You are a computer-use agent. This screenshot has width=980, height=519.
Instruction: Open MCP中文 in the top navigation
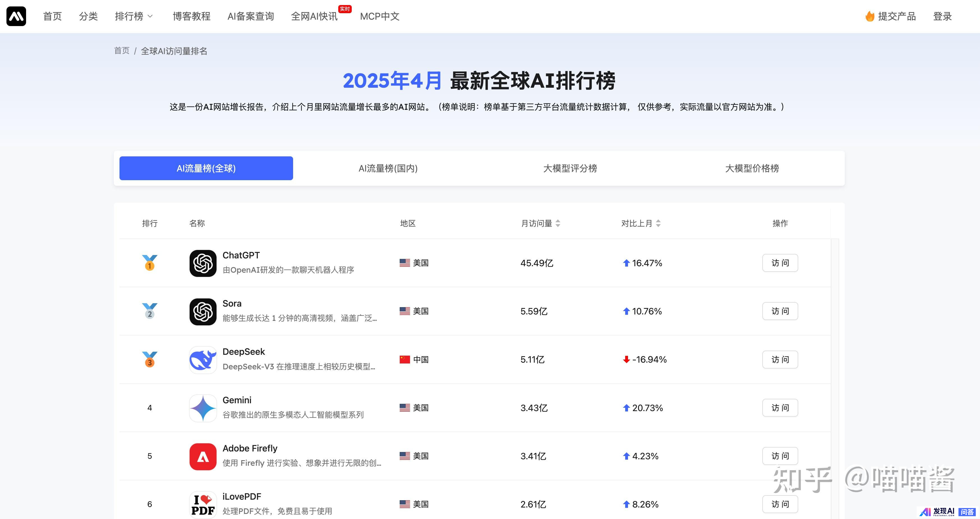pyautogui.click(x=380, y=16)
